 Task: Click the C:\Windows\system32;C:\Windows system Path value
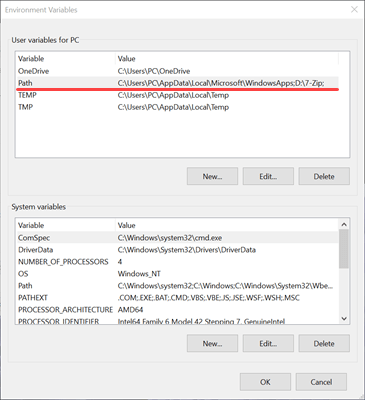225,286
